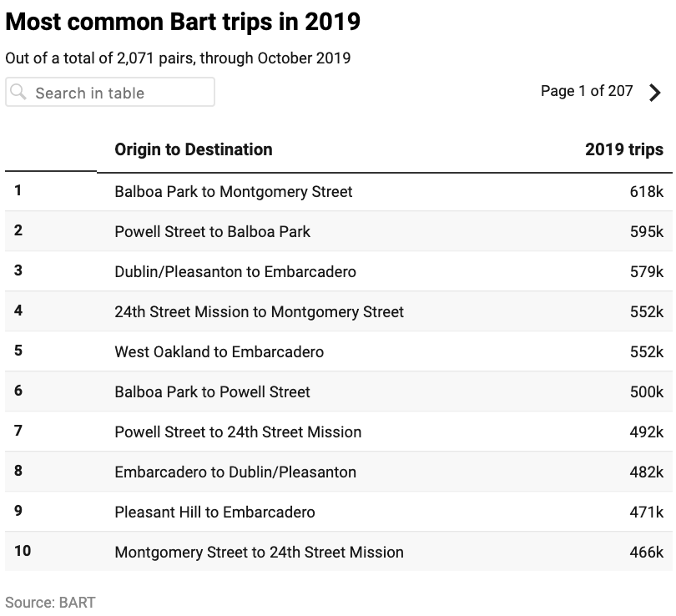Click the 618k trips value
Image resolution: width=676 pixels, height=616 pixels.
646,192
